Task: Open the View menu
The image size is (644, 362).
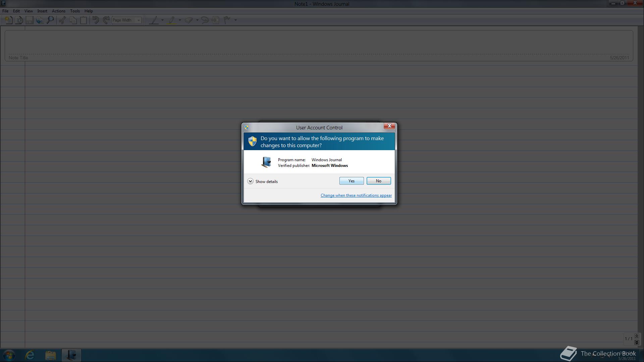Action: [x=29, y=11]
